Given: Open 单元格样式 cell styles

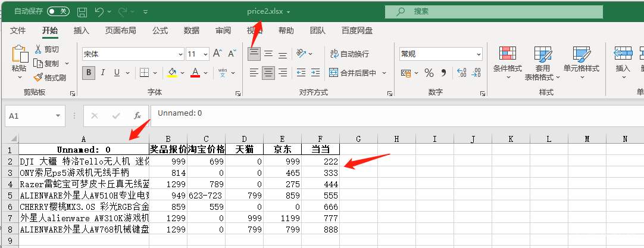Looking at the screenshot, I should click(581, 63).
